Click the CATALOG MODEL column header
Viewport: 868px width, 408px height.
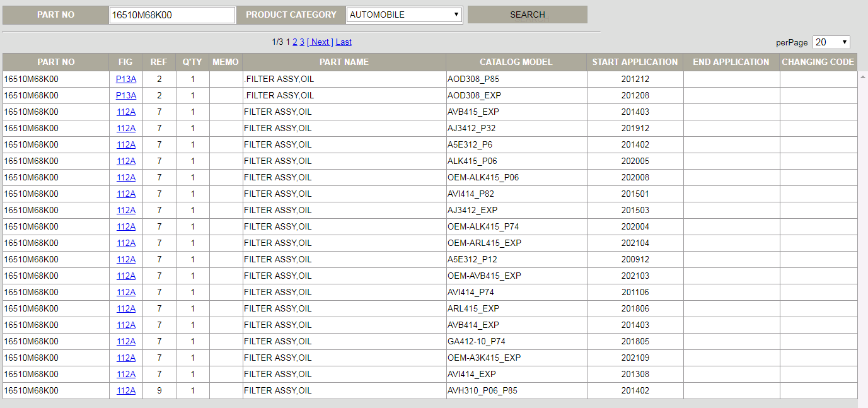point(516,62)
